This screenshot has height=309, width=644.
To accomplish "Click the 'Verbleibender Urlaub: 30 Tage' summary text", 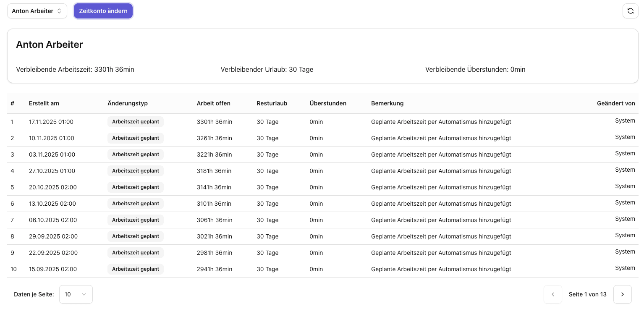I will pos(267,70).
